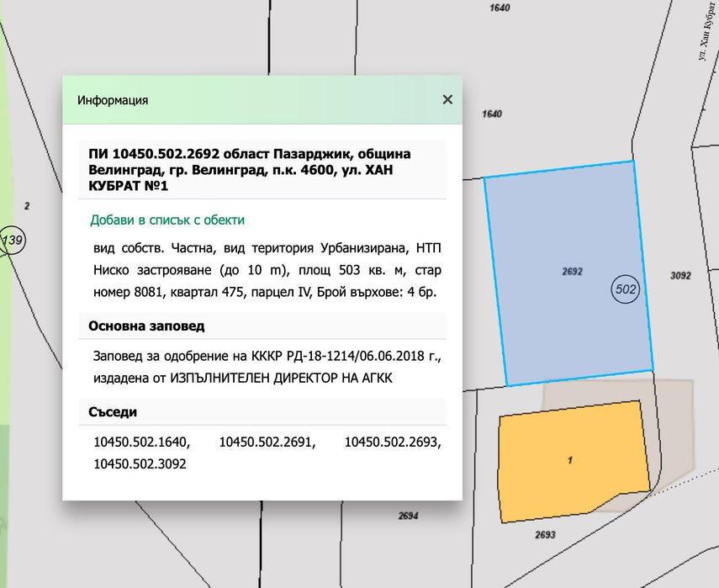Image resolution: width=719 pixels, height=588 pixels.
Task: Click the orange building labeled 1
Action: 574,461
